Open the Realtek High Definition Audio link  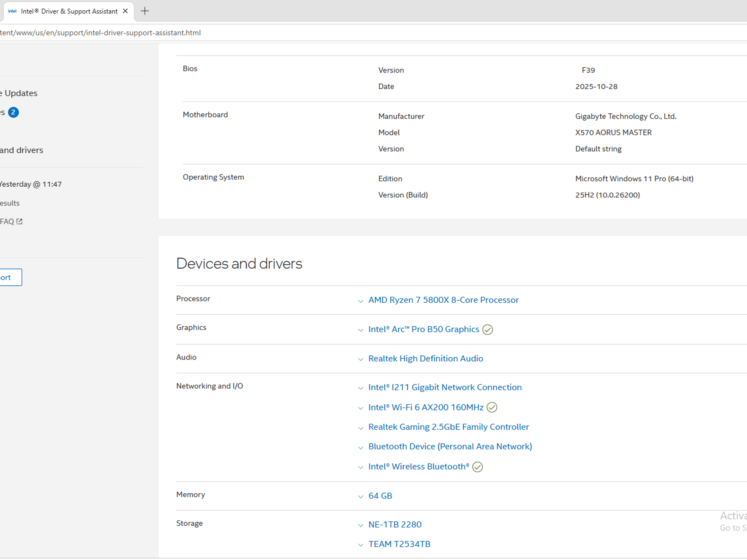tap(426, 358)
